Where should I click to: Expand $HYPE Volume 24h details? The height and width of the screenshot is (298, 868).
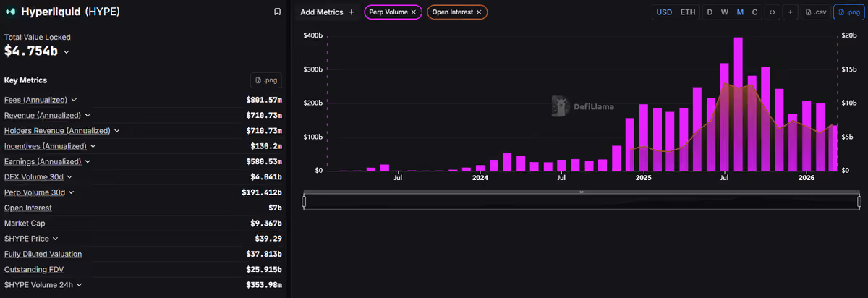[x=80, y=285]
